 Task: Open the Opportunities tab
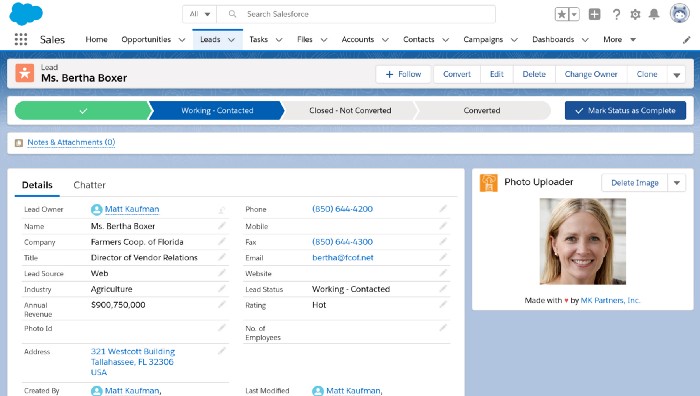tap(146, 40)
